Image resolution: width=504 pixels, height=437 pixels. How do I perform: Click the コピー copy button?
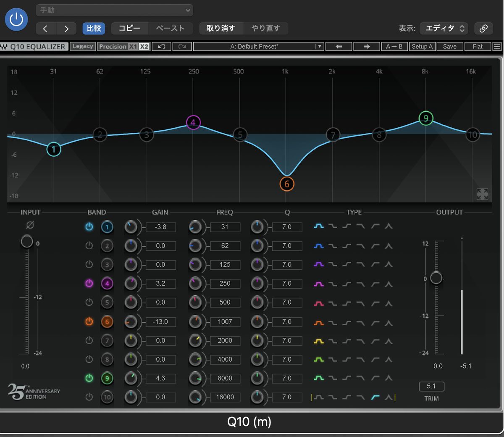(129, 28)
